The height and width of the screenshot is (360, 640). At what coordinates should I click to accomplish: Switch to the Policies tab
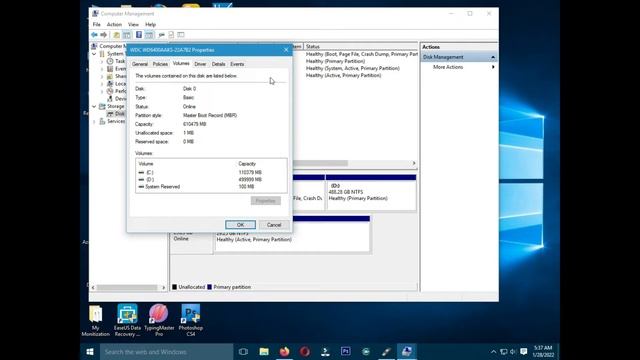[160, 64]
